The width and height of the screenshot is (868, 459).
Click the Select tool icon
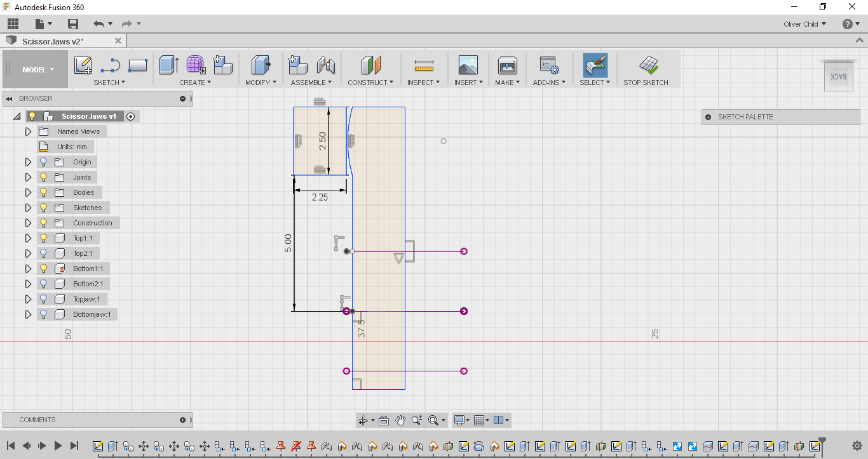click(x=595, y=65)
